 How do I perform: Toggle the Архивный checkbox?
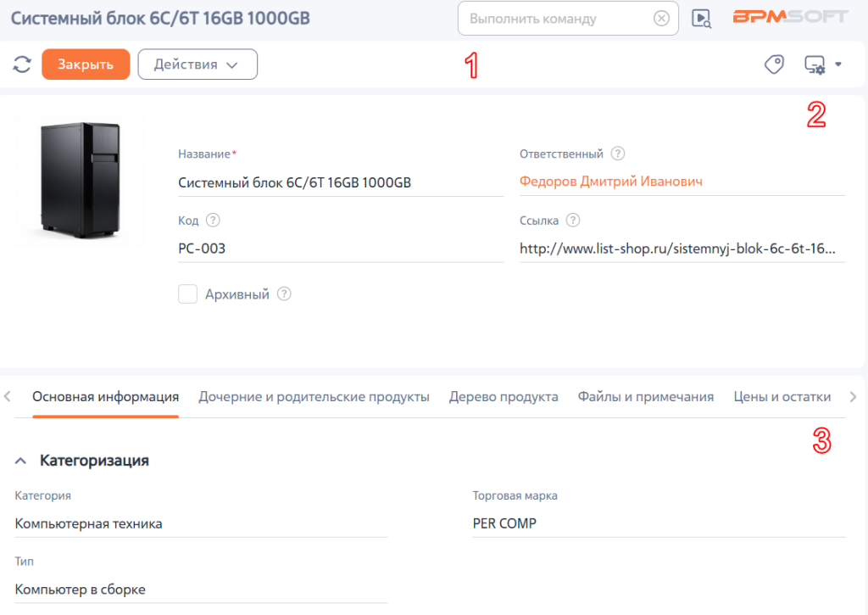pos(187,294)
